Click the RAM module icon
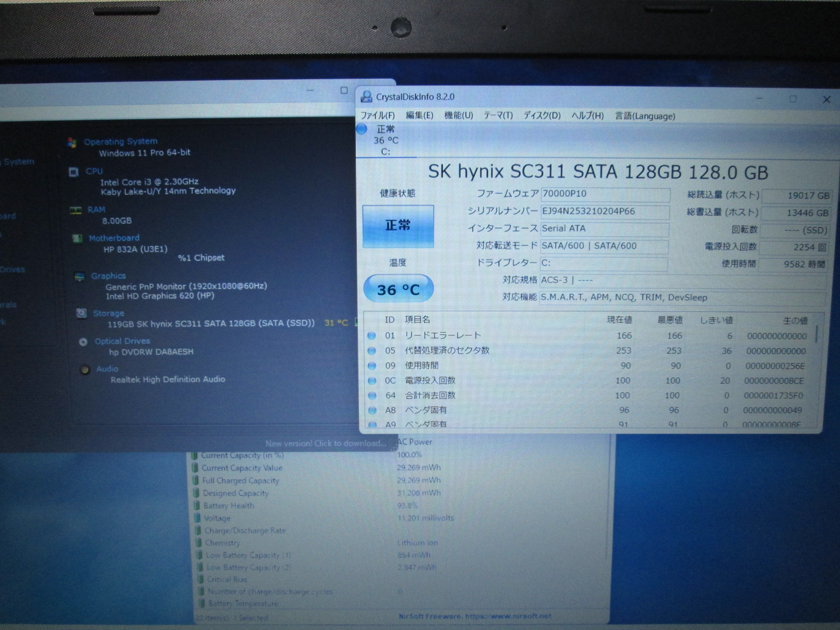 coord(76,210)
